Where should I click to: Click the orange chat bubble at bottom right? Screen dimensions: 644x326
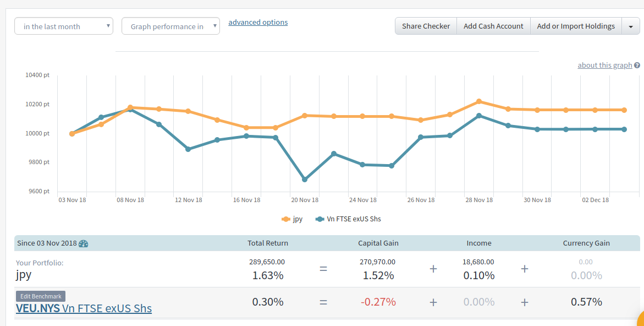point(640,319)
